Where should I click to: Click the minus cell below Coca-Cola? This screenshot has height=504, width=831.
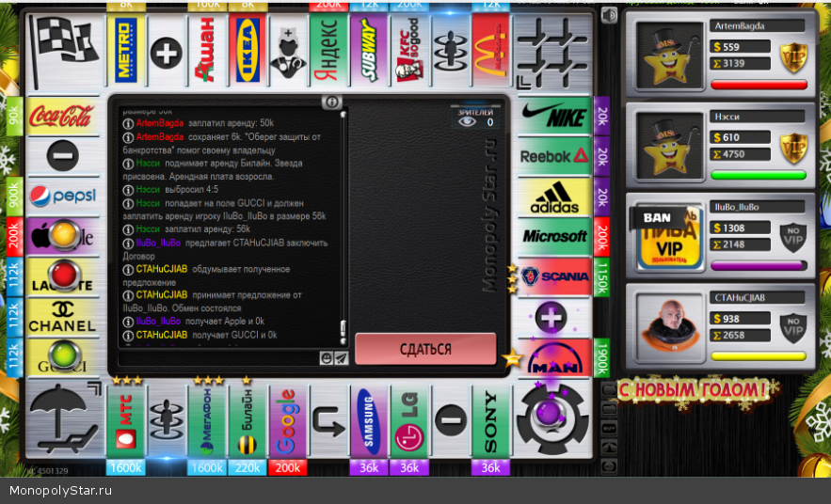tap(62, 156)
